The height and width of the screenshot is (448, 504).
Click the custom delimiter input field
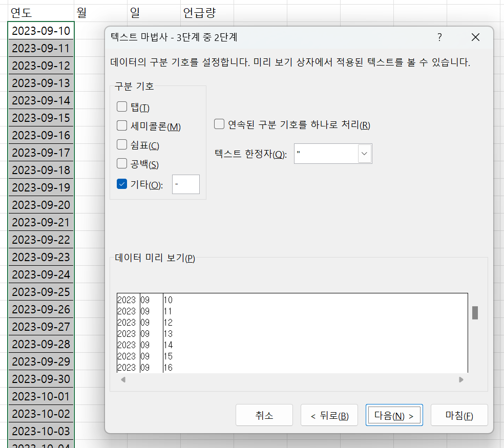tap(186, 184)
